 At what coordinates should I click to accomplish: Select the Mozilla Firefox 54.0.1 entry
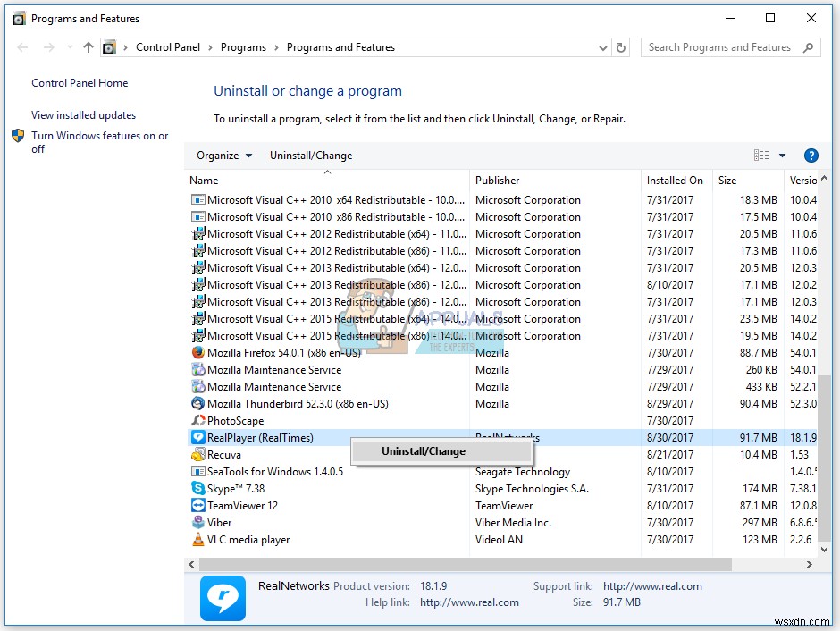(503, 352)
